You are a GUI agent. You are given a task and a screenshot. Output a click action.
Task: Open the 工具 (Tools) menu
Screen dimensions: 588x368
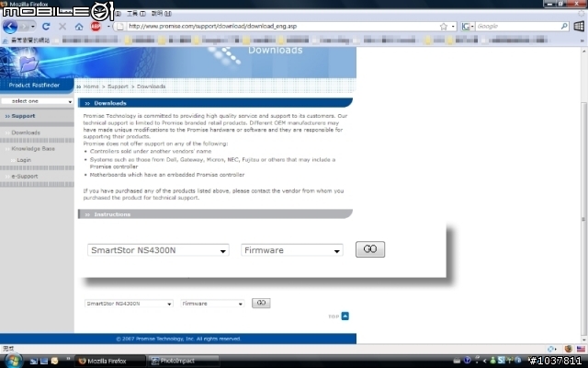point(136,14)
